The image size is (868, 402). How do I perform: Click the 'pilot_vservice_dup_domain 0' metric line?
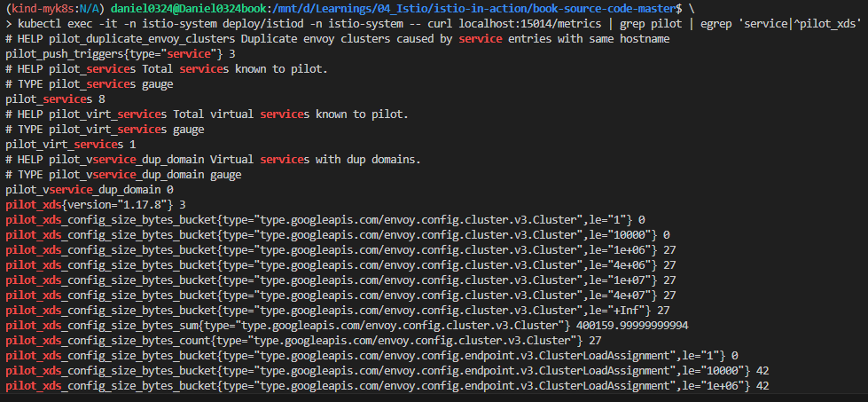[90, 190]
